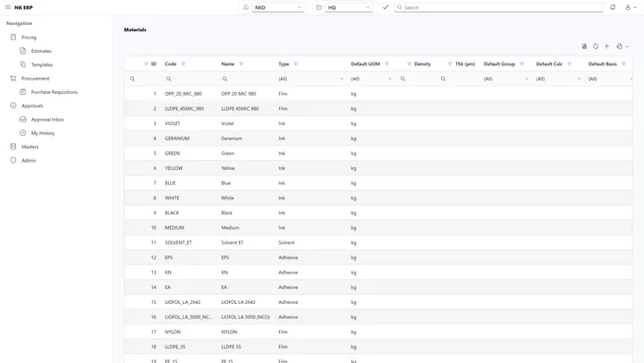This screenshot has width=644, height=363.
Task: Click the plus icon to add material
Action: coord(606,46)
